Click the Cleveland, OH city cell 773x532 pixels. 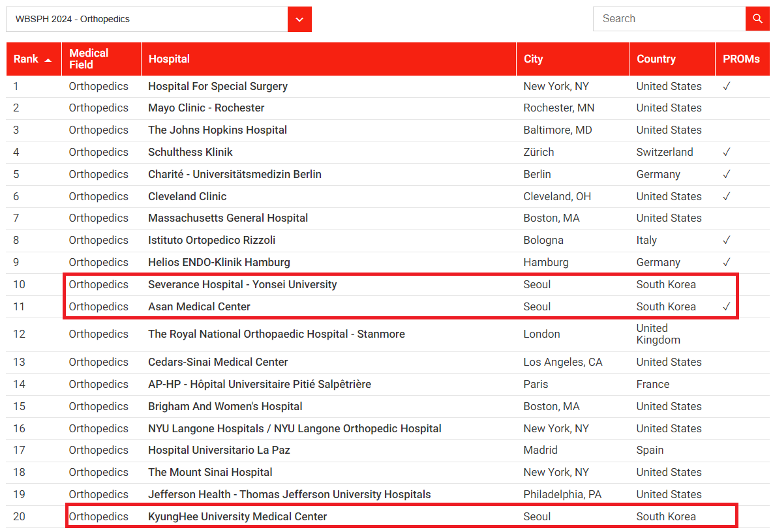pyautogui.click(x=557, y=196)
